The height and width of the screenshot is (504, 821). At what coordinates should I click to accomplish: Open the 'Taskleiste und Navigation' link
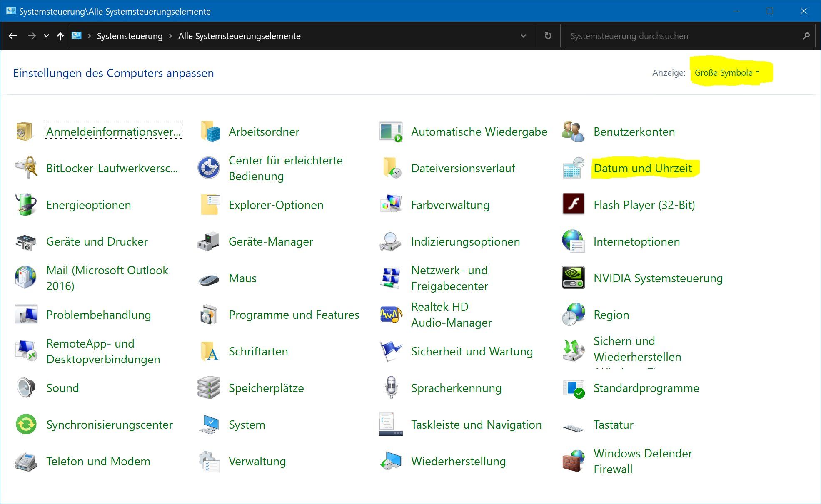point(476,425)
